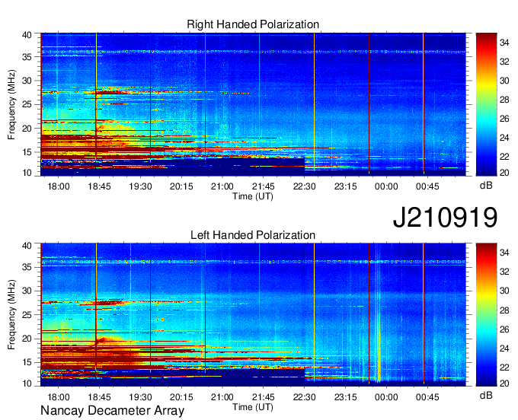Click 40 MHz tick on Right Handed frequency axis
Screen dimensions: 518x420
pyautogui.click(x=27, y=35)
